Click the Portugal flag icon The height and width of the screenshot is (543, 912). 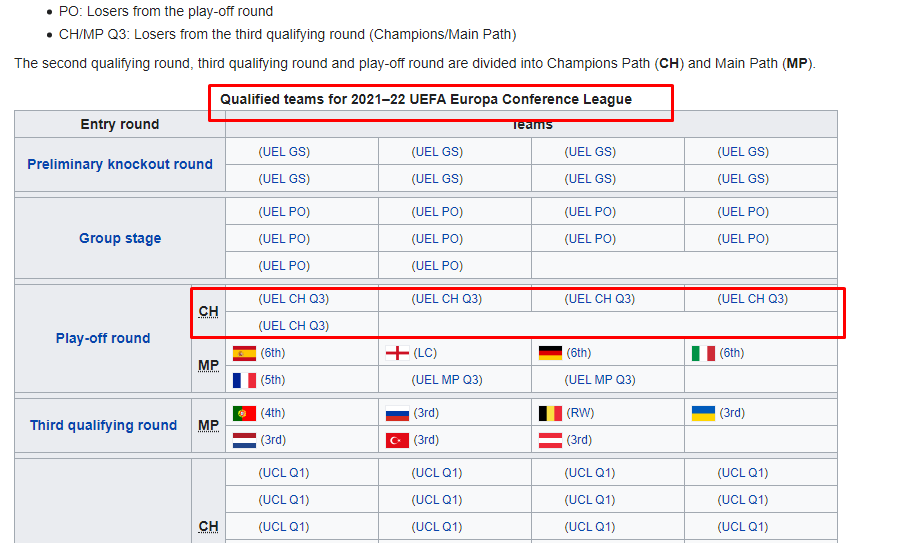(x=244, y=413)
